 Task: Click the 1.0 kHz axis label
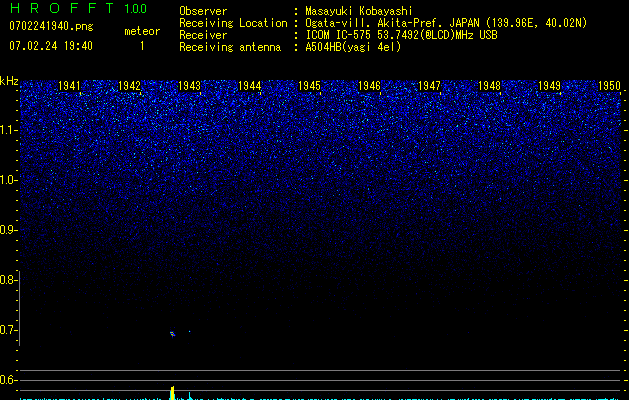click(x=9, y=180)
